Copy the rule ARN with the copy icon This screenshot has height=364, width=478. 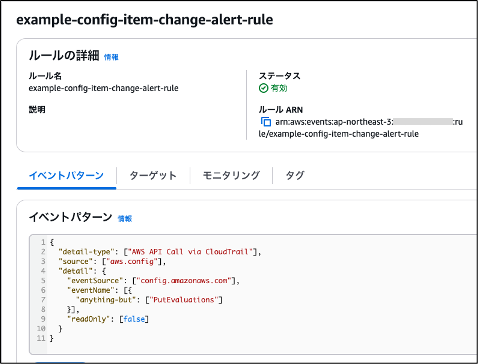pyautogui.click(x=266, y=122)
